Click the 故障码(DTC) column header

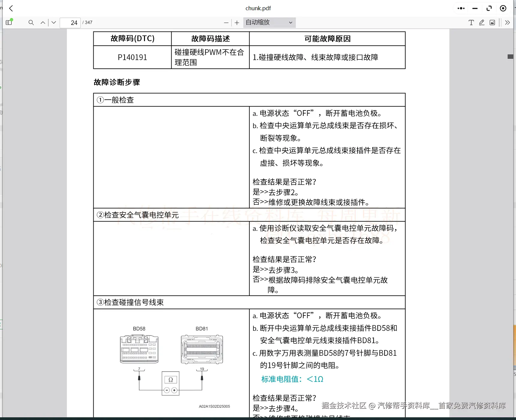(132, 39)
